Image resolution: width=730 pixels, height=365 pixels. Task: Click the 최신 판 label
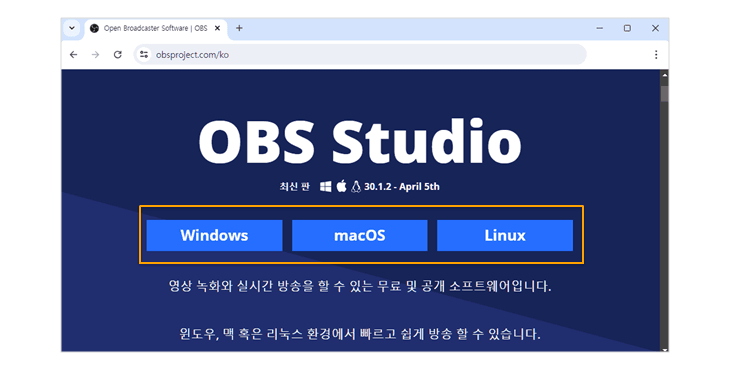pyautogui.click(x=294, y=187)
